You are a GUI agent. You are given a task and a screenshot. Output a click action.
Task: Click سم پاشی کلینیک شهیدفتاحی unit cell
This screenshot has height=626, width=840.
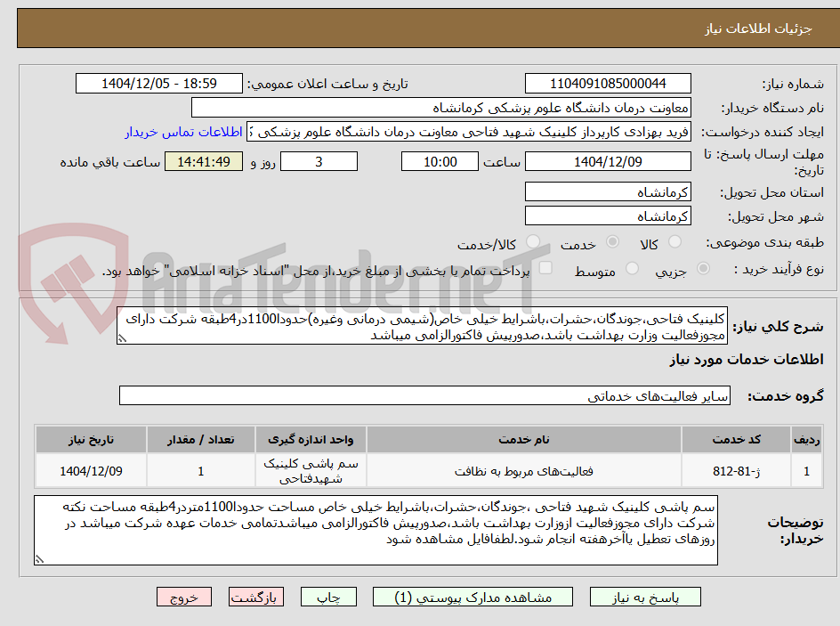(311, 471)
